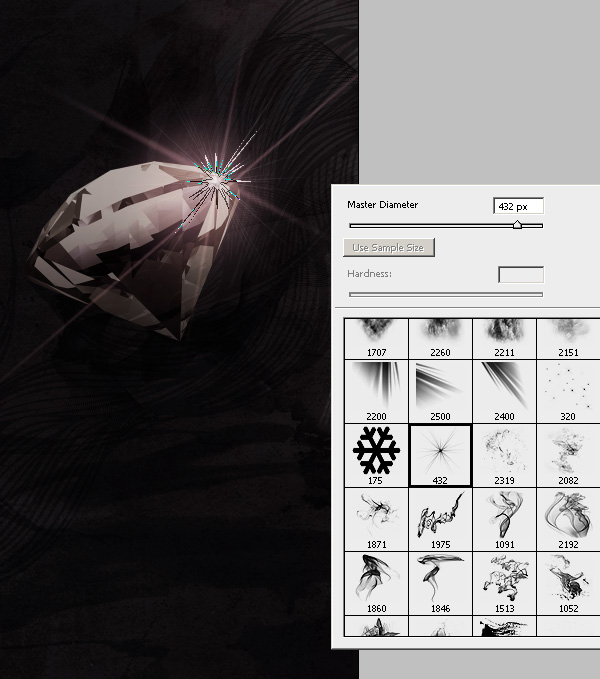Pick the 1052 smoke brush preset

point(568,584)
